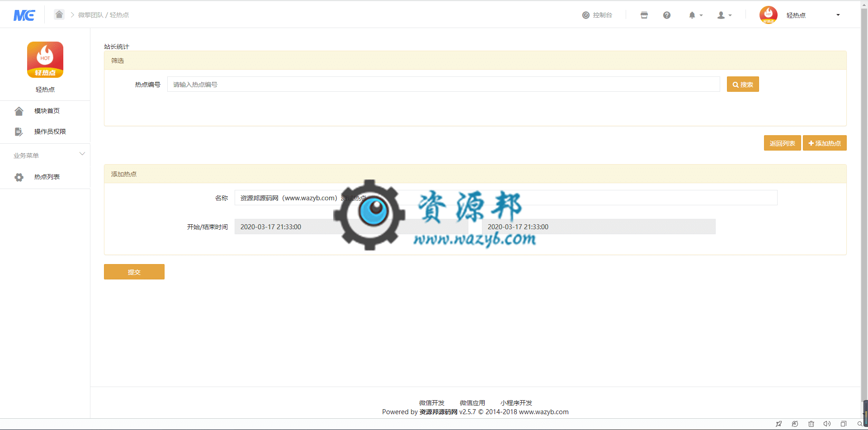This screenshot has width=868, height=430.
Task: Open 操作员权限 in the sidebar
Action: click(50, 132)
